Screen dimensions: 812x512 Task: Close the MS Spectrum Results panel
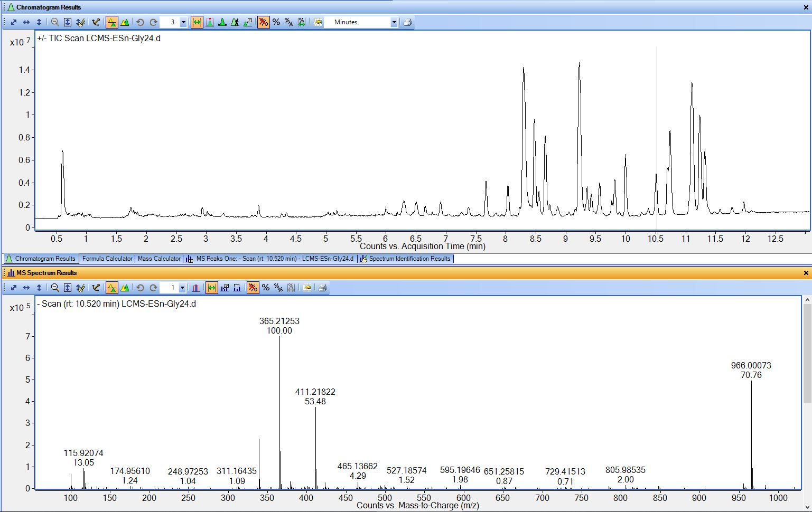point(806,273)
